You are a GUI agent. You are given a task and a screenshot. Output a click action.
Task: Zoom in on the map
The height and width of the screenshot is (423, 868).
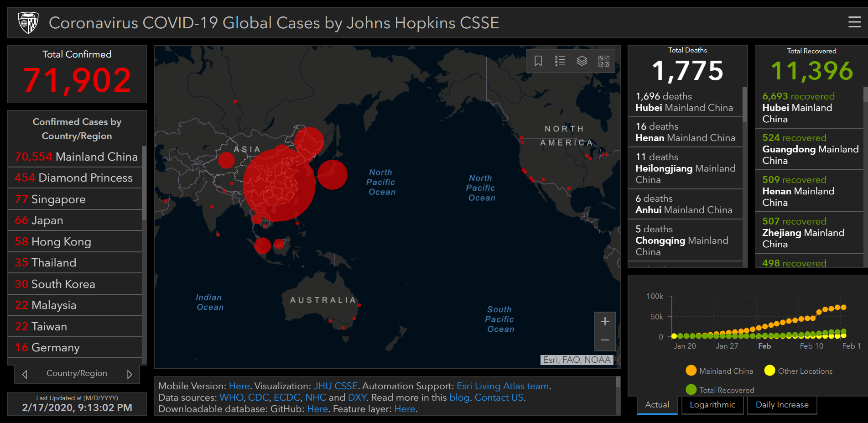(x=605, y=321)
